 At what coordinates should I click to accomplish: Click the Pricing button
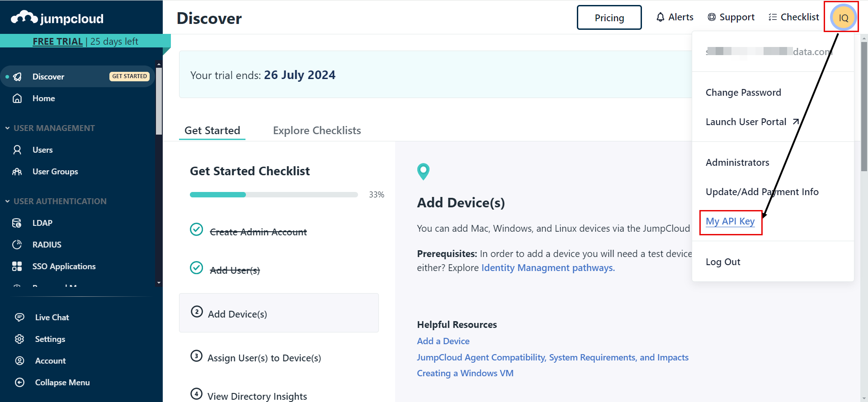pos(609,18)
